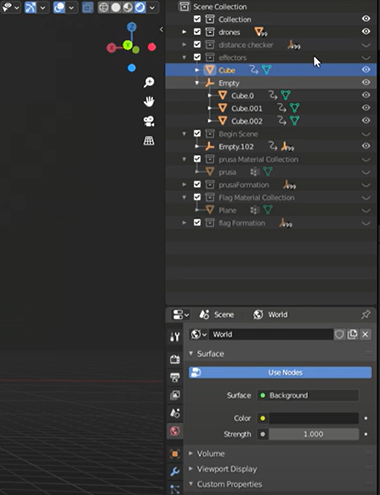380x495 pixels.
Task: Open the Render properties tab icon
Action: (x=175, y=359)
